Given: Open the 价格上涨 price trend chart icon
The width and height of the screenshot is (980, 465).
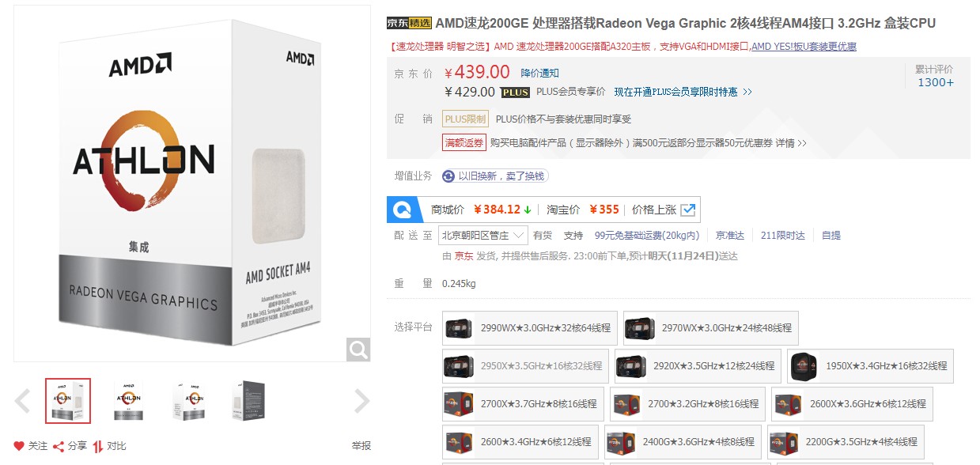Looking at the screenshot, I should pyautogui.click(x=687, y=210).
